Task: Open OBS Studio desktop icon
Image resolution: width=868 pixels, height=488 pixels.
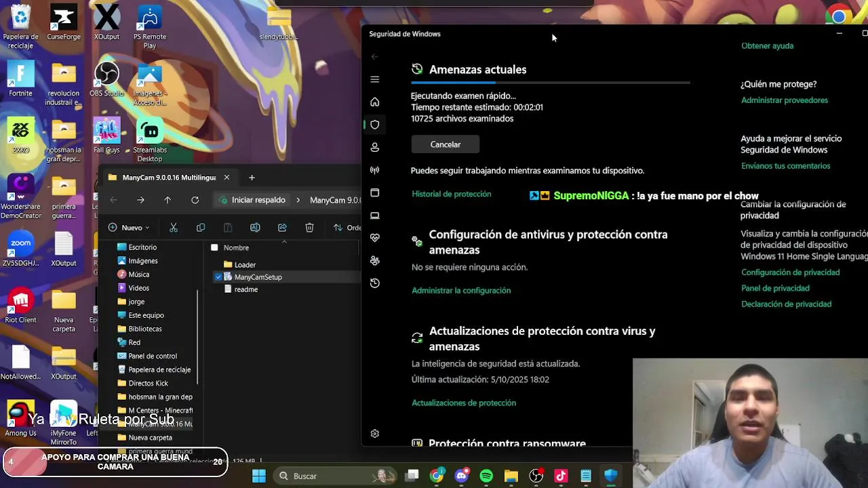Action: tap(106, 79)
